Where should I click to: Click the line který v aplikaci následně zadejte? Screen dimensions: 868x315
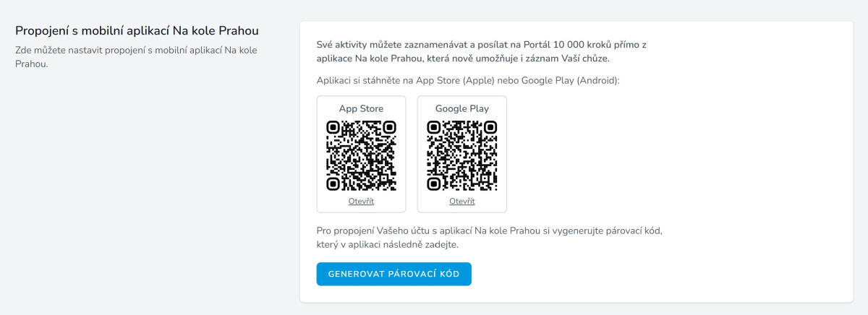click(x=388, y=245)
